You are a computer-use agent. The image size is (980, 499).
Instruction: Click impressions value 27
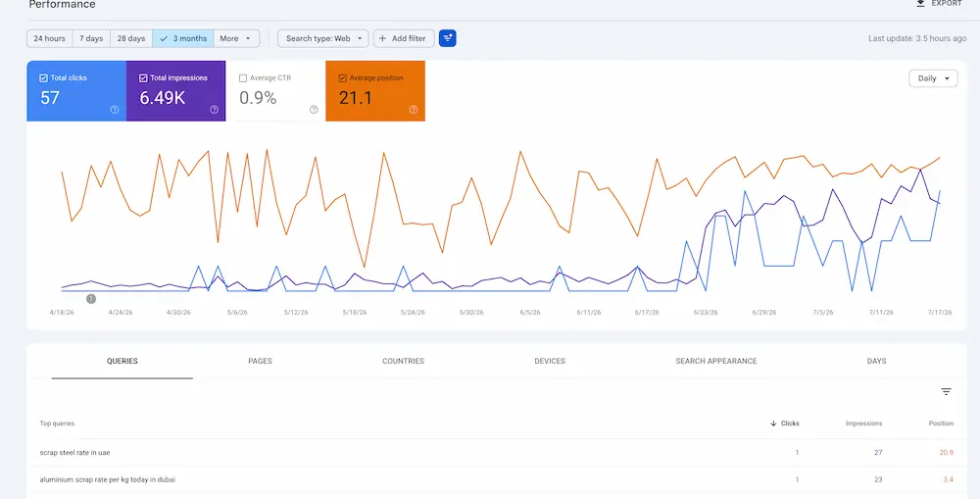[878, 452]
